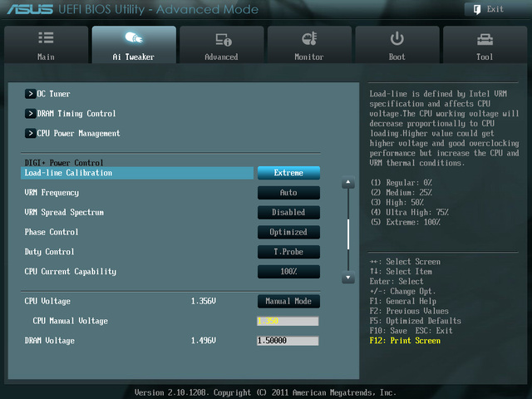Click the High: 50% help entry

pyautogui.click(x=397, y=203)
